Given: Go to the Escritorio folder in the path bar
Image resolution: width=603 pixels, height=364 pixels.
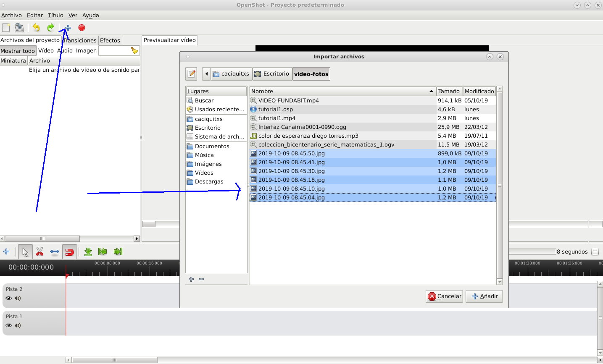Looking at the screenshot, I should tap(272, 74).
